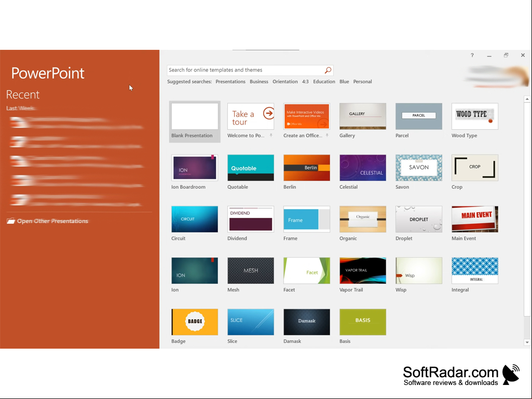Viewport: 532px width, 399px height.
Task: Click the Main Event caption text
Action: coord(464,238)
